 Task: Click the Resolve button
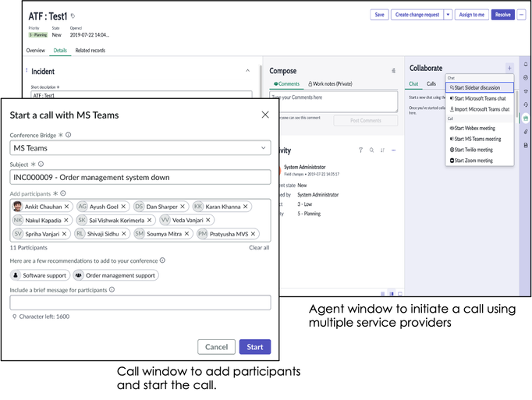click(503, 15)
